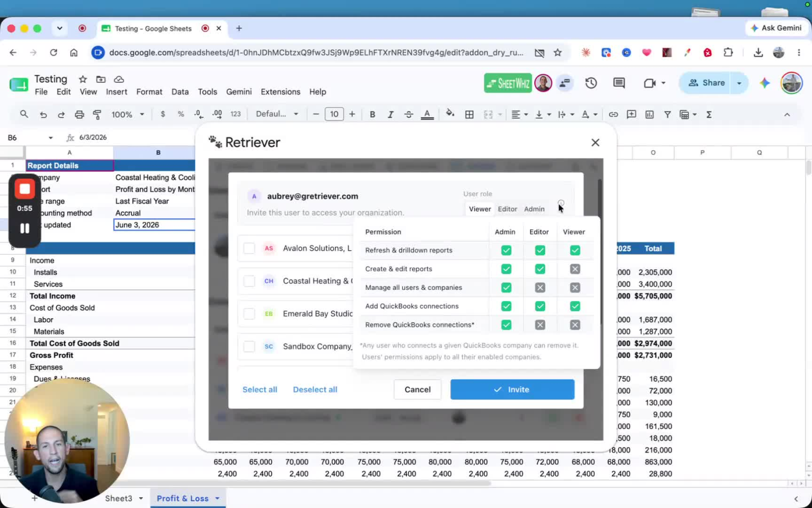812x508 pixels.
Task: Switch to the Sheet3 tab
Action: 119,498
